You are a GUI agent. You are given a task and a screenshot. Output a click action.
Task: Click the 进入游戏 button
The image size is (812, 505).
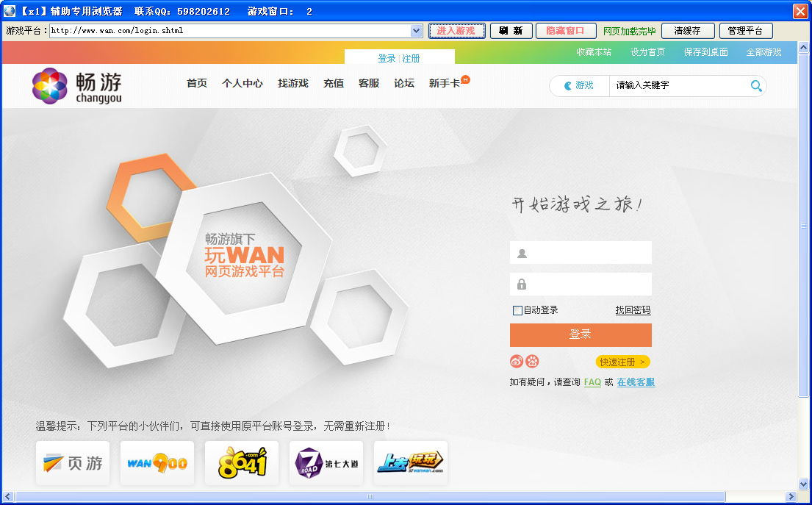456,31
